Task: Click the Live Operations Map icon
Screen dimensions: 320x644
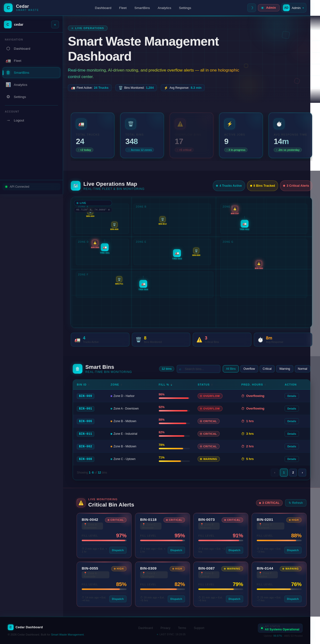Action: click(76, 186)
